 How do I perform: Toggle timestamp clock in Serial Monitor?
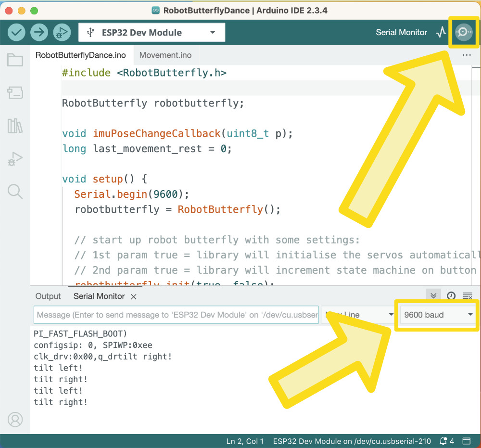451,295
